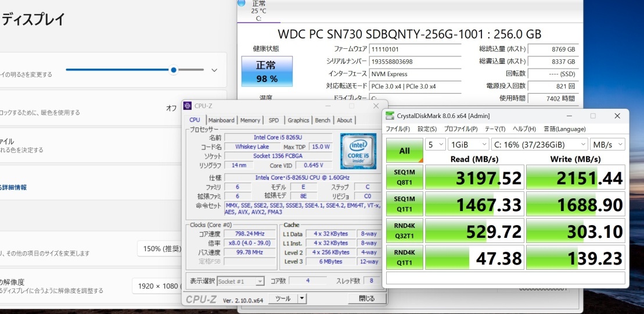
Task: Click the RND4K Q32T1 write result 303.10
Action: point(576,230)
